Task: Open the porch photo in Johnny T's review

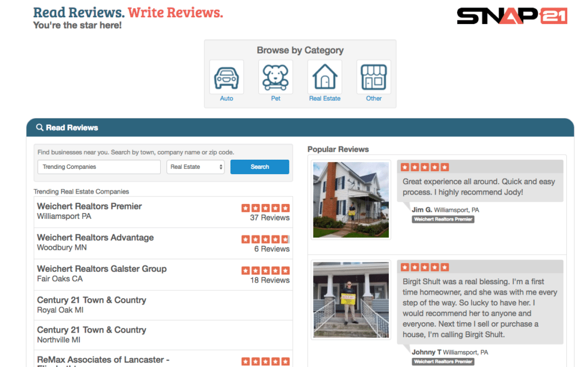Action: click(351, 300)
